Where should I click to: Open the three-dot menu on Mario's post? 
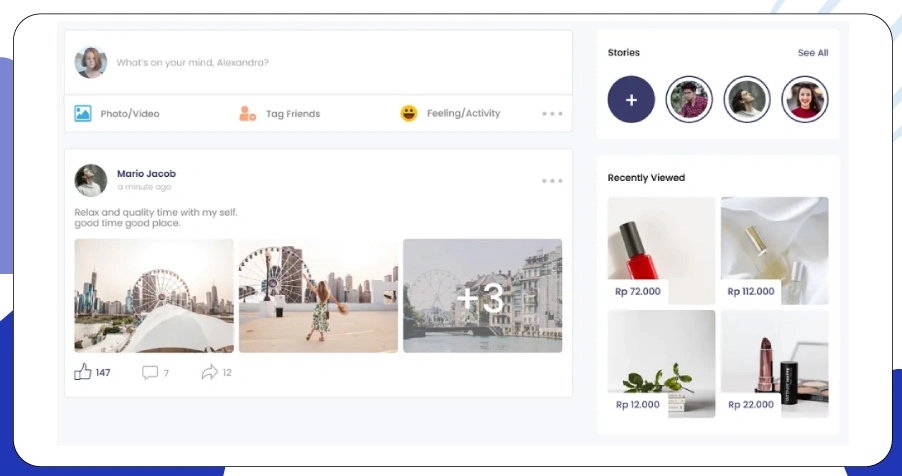point(552,181)
